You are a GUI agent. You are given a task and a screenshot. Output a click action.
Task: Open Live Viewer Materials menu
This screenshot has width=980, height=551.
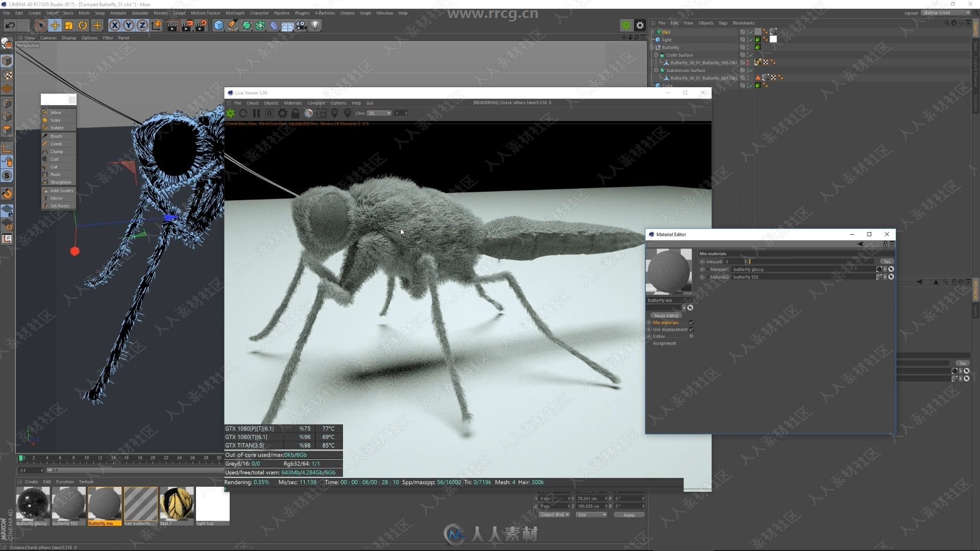pos(292,103)
